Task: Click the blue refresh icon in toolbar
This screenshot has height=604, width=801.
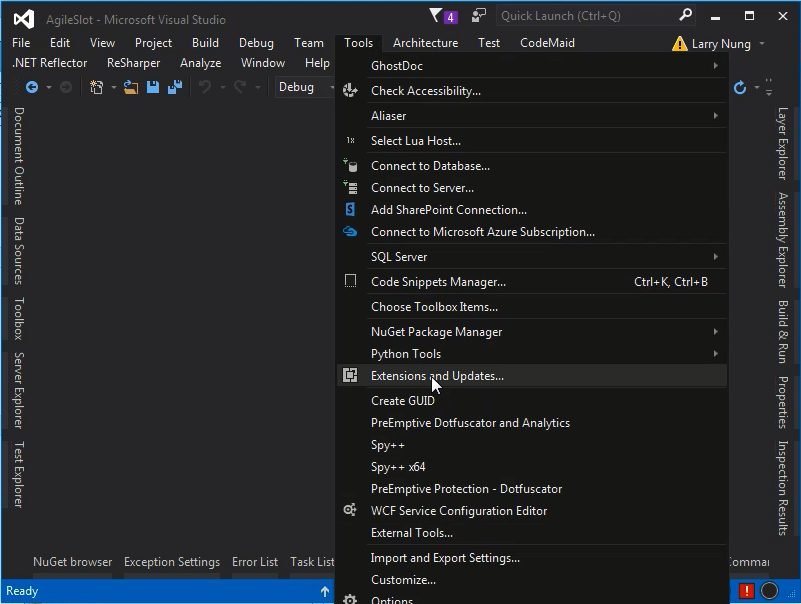Action: 740,88
